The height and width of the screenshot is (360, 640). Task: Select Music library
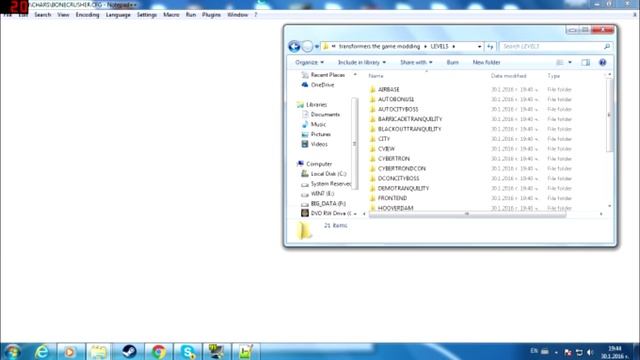click(313, 124)
